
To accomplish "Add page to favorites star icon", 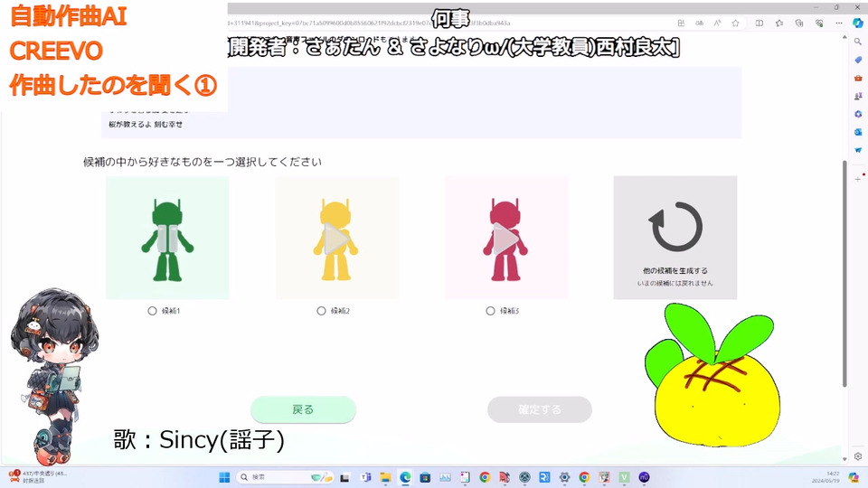I will [x=735, y=23].
